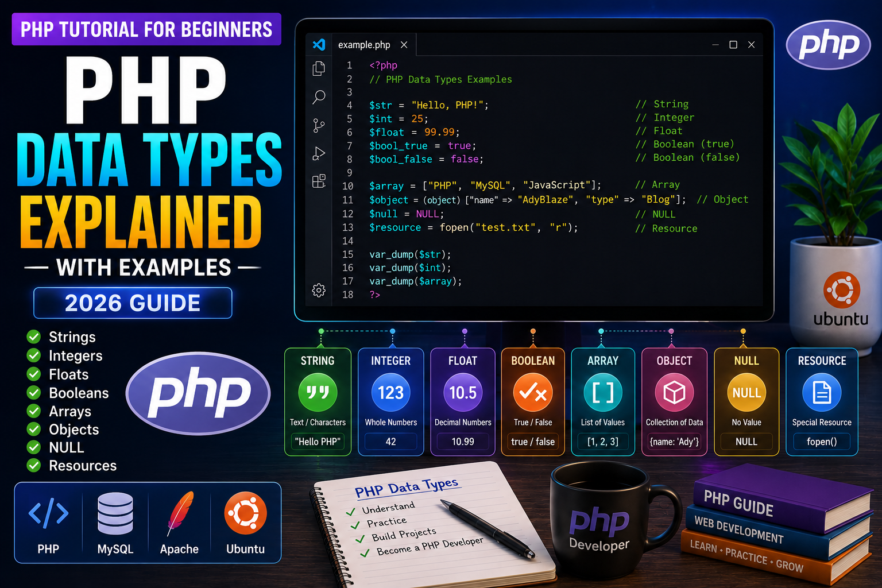
Task: Click the $array code line
Action: click(x=485, y=185)
